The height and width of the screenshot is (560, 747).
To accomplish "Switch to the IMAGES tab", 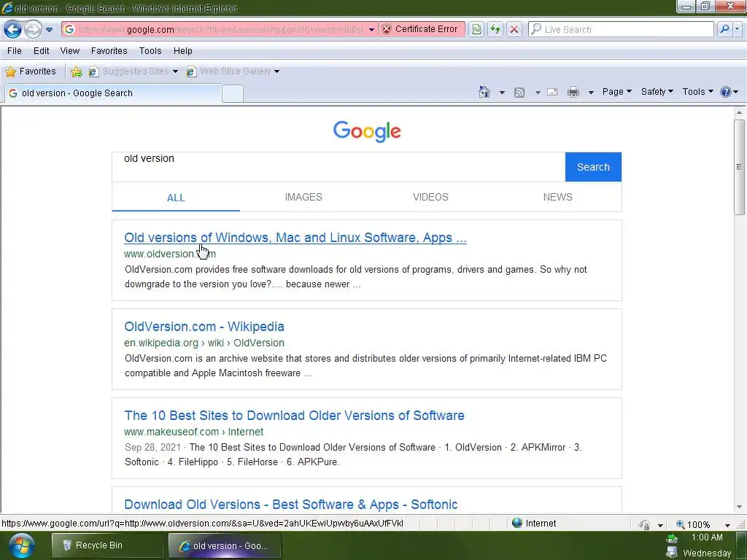I will pos(303,197).
